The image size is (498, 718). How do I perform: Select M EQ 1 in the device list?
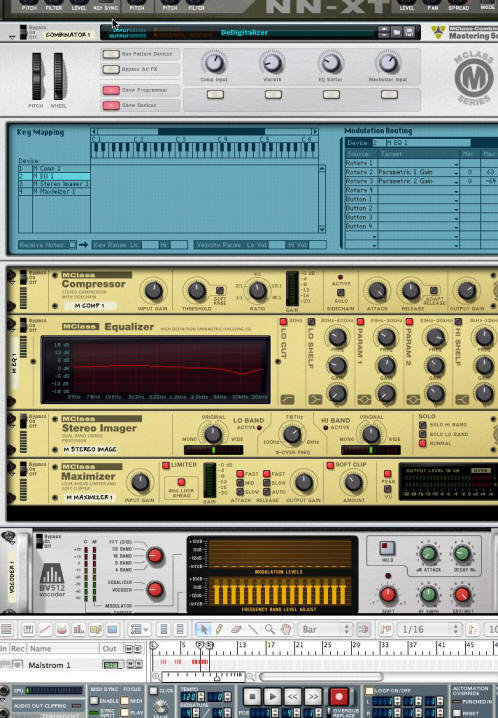[54, 176]
